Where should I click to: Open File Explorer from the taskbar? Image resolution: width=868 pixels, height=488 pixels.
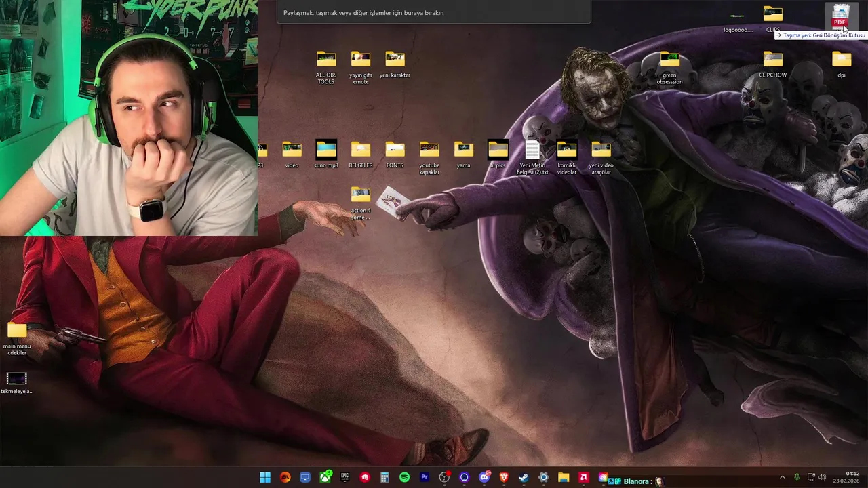click(x=564, y=477)
